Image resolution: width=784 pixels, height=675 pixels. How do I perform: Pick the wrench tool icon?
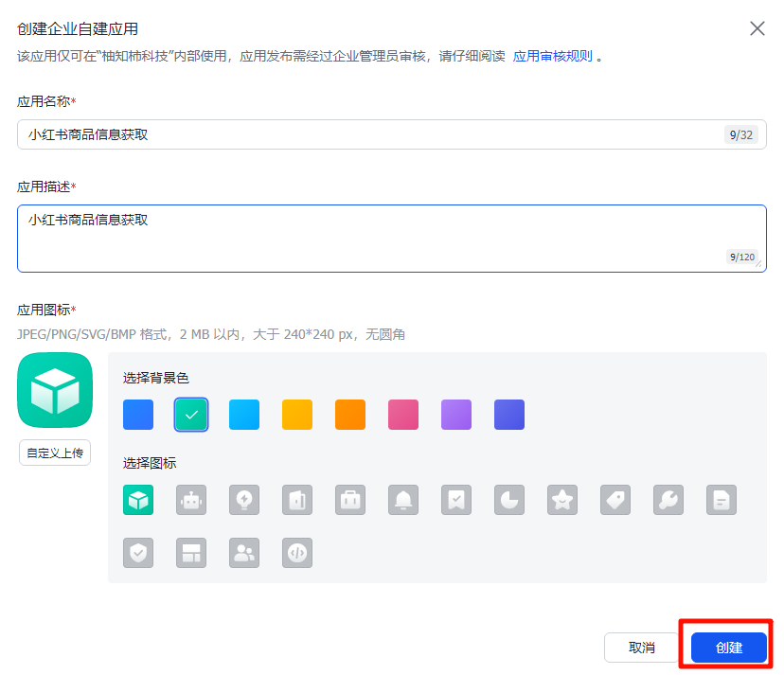[x=668, y=500]
